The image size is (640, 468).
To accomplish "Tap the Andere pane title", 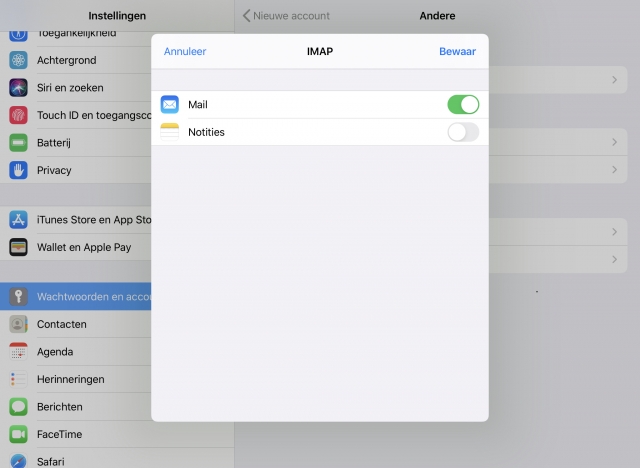I will click(x=437, y=16).
